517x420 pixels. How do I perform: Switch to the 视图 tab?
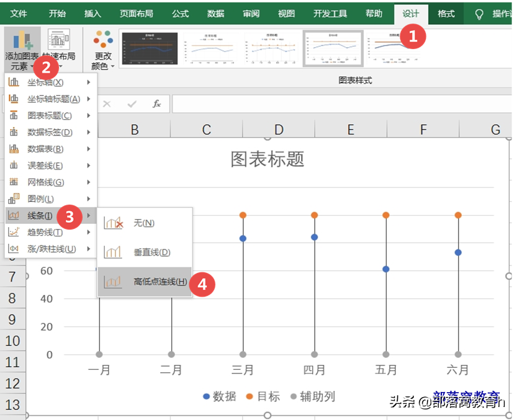286,14
